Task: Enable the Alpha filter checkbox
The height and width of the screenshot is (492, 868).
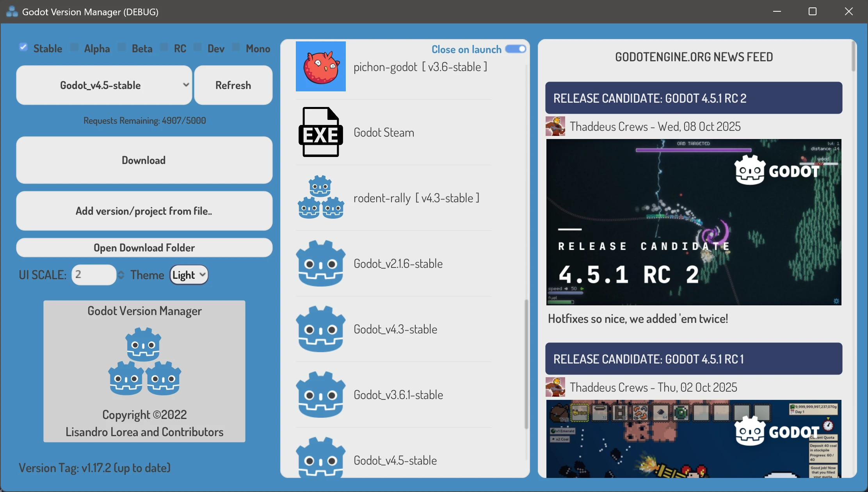Action: point(74,47)
